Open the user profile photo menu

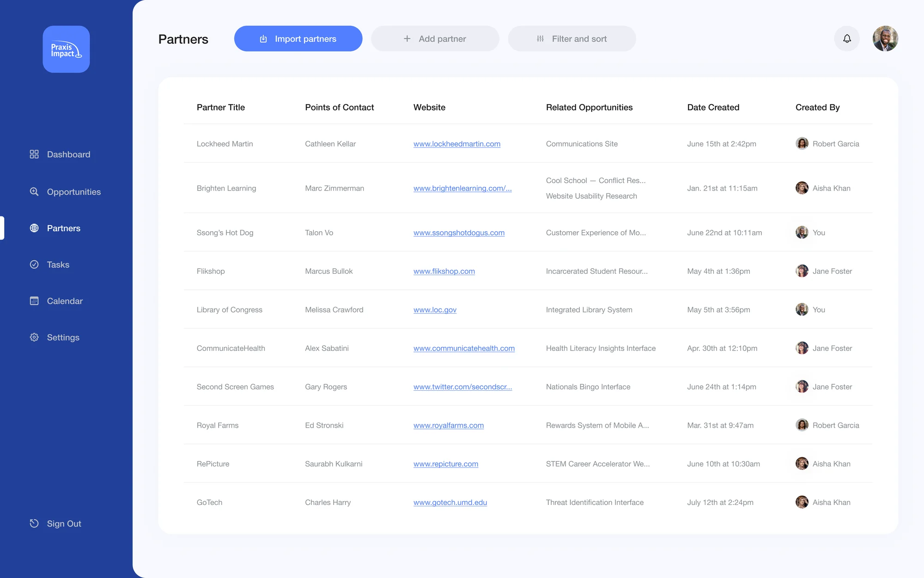tap(885, 38)
